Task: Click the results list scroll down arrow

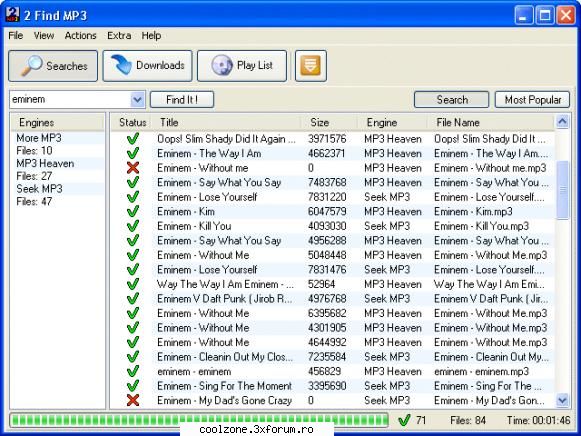Action: pos(562,400)
